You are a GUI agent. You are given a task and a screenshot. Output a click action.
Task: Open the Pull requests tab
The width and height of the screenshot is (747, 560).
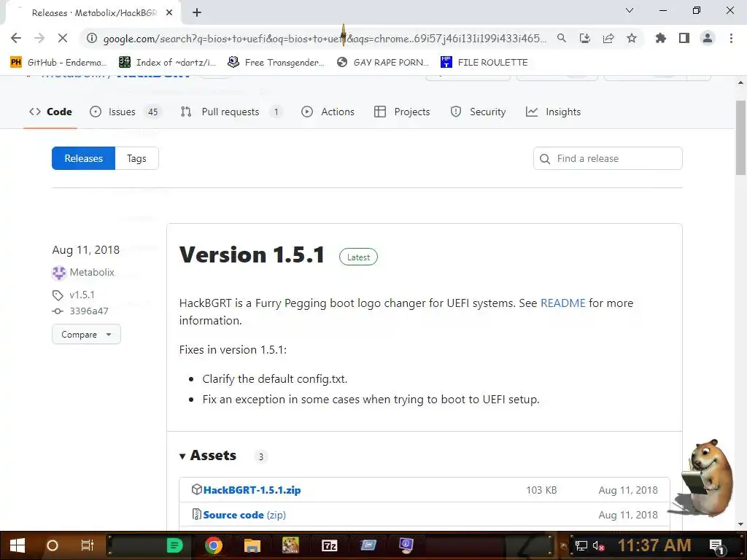pos(231,112)
